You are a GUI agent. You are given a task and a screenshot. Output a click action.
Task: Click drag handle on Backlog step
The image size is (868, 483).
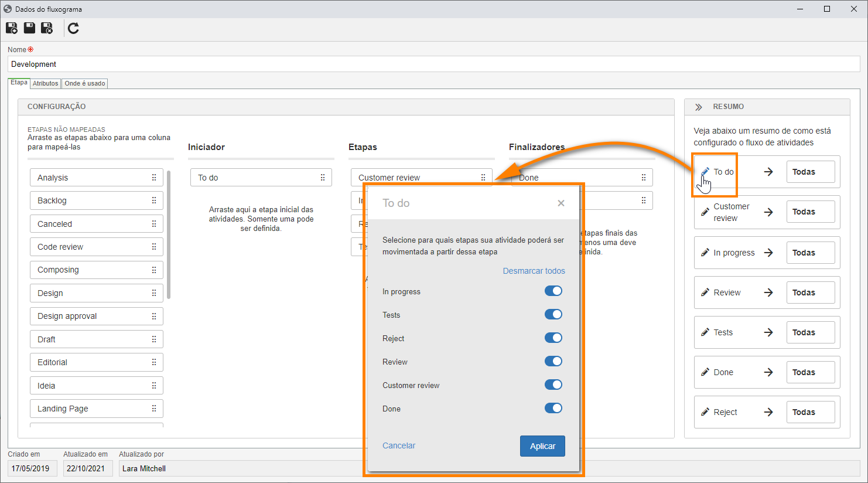[x=154, y=200]
